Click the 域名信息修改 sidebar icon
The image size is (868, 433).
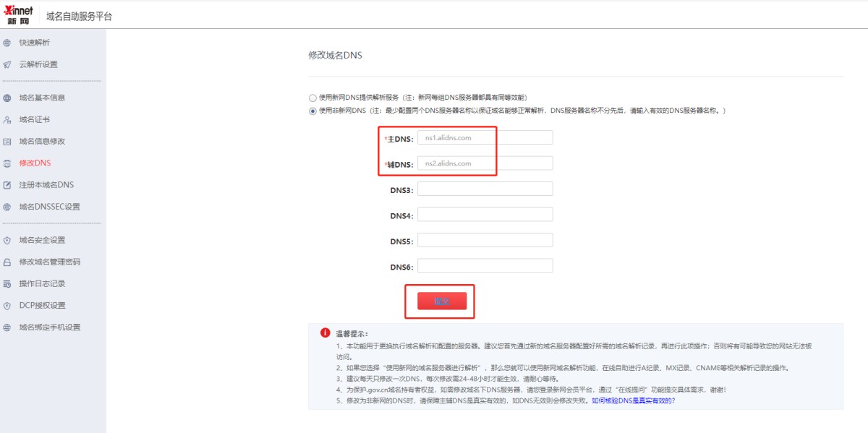[7, 141]
